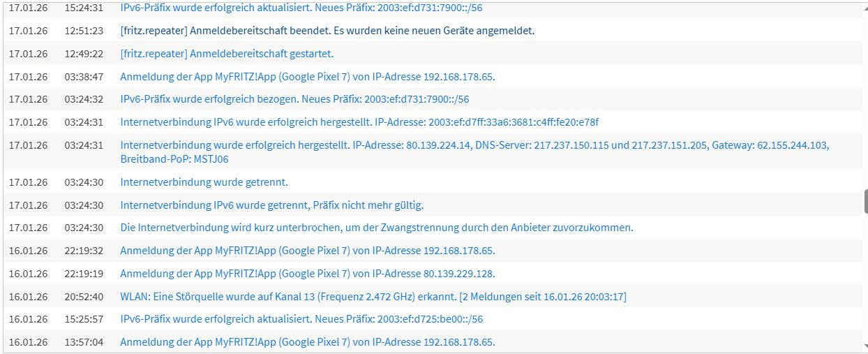Click the 16.01.26 date beside 15:25:57
The width and height of the screenshot is (868, 354).
(28, 319)
